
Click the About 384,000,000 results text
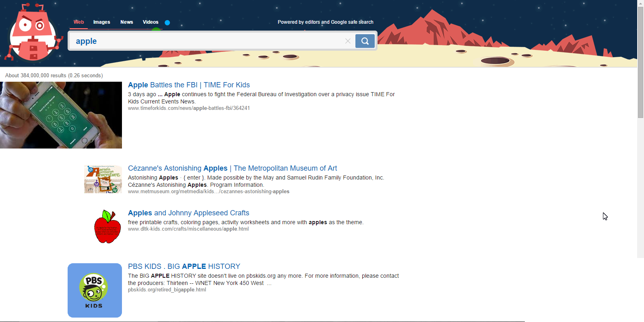click(x=54, y=76)
